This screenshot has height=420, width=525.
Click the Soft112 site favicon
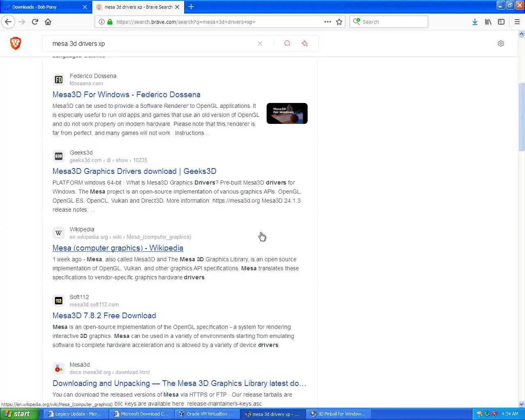59,301
